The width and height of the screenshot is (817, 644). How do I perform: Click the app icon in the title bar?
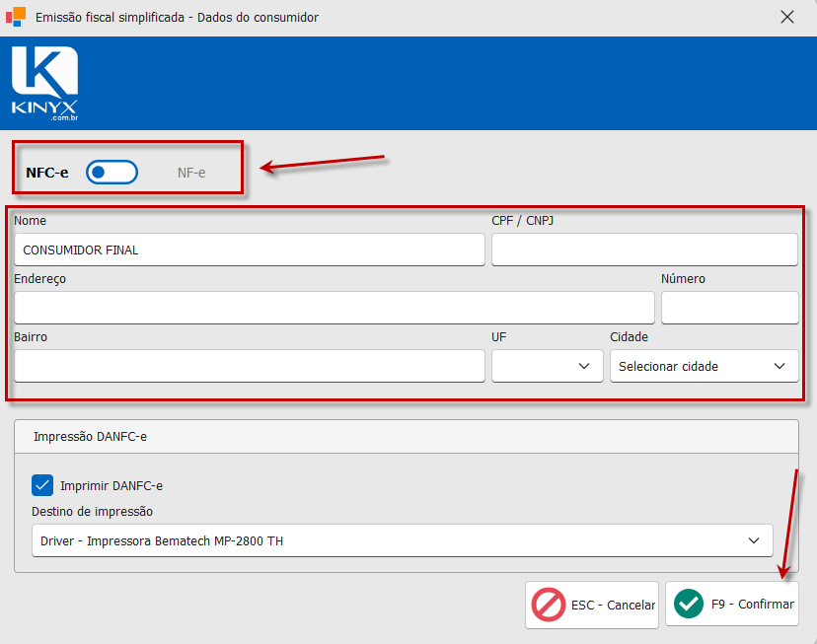16,17
